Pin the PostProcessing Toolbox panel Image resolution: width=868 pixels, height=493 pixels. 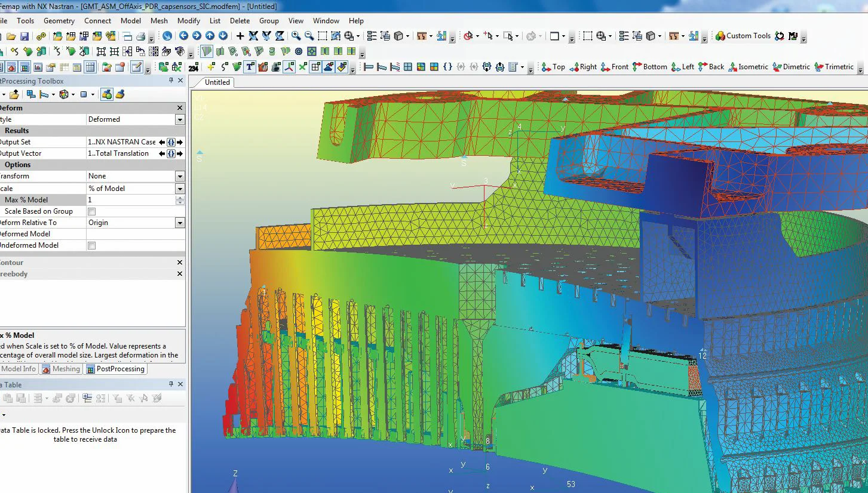[171, 81]
